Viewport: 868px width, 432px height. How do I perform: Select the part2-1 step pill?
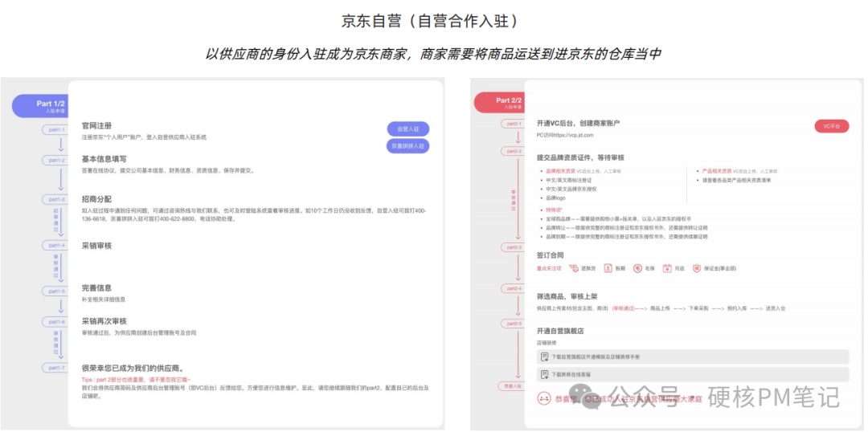[514, 124]
